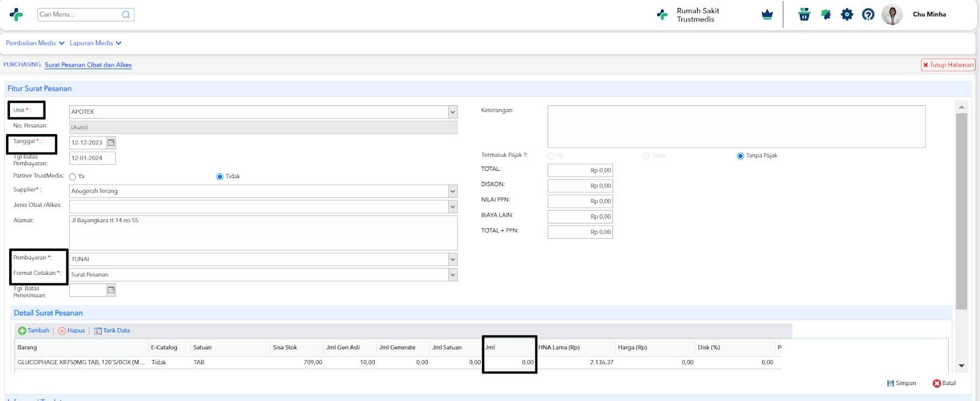Select Tanpa Pajak radio option
This screenshot has width=980, height=401.
741,156
